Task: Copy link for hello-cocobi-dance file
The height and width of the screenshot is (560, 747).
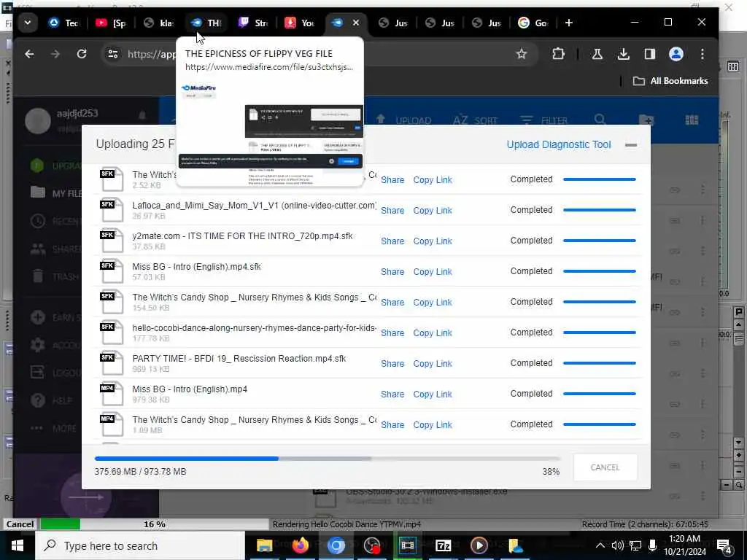Action: point(433,332)
